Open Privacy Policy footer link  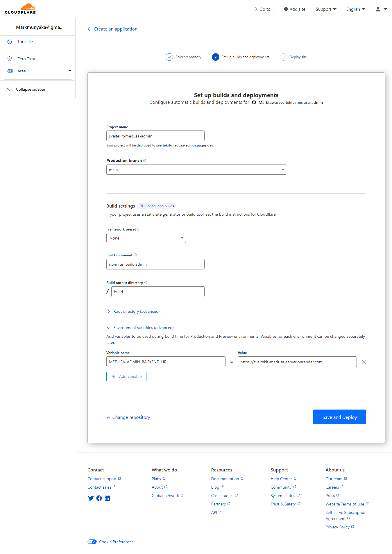tap(340, 527)
